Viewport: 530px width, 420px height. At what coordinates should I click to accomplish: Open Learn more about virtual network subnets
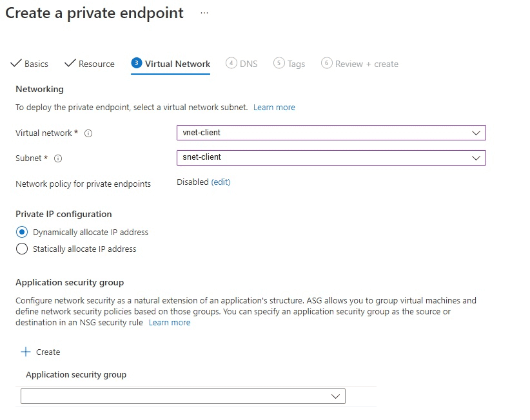[x=274, y=108]
